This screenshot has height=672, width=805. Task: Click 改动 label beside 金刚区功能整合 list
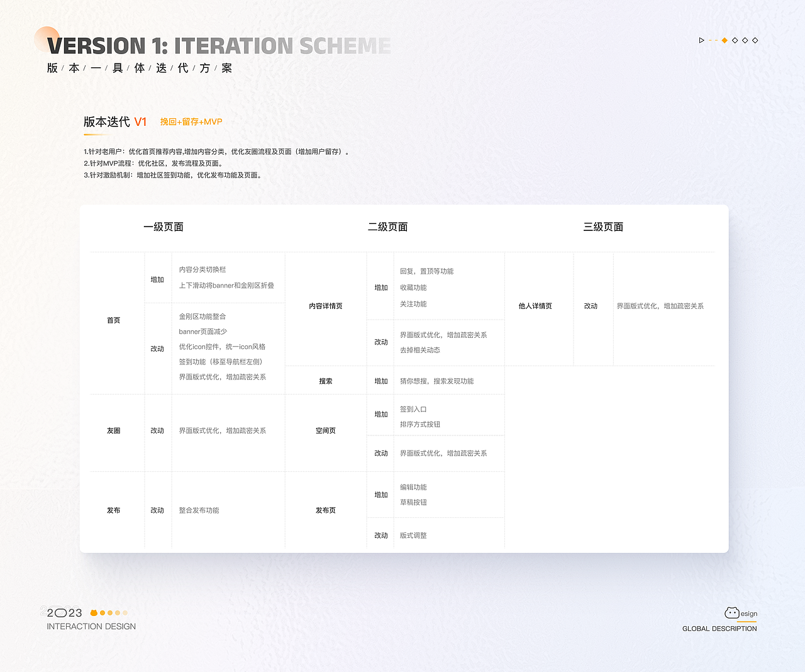pos(157,349)
